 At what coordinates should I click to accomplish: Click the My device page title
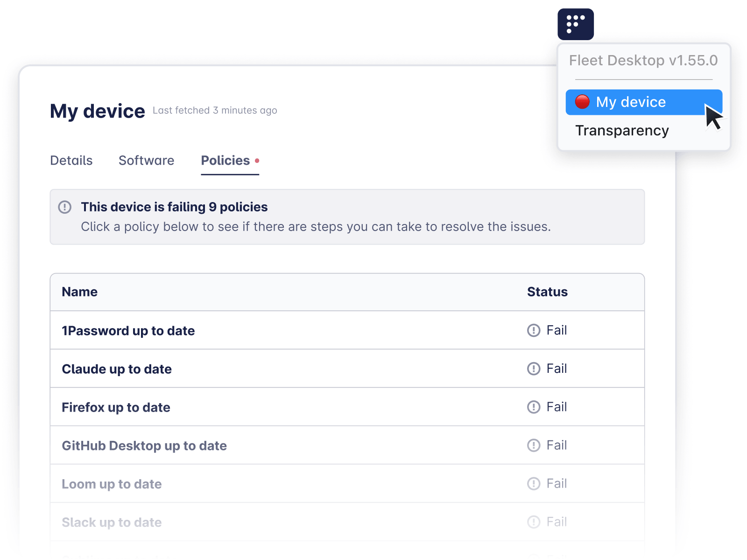(98, 111)
